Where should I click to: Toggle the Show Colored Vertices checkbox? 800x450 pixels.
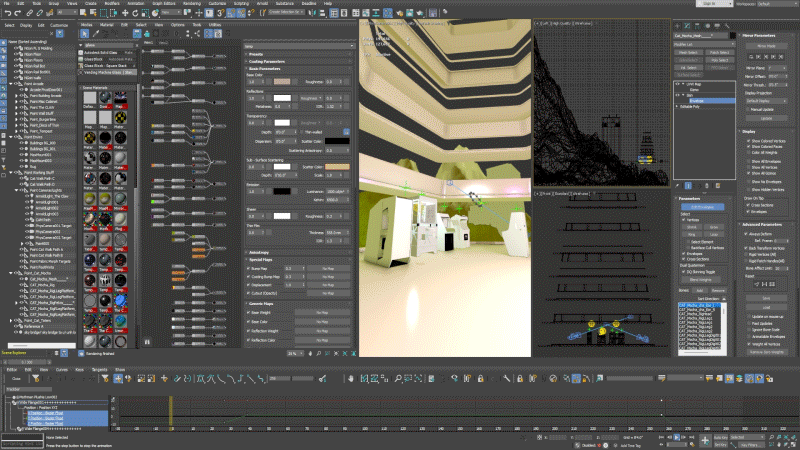[x=748, y=141]
